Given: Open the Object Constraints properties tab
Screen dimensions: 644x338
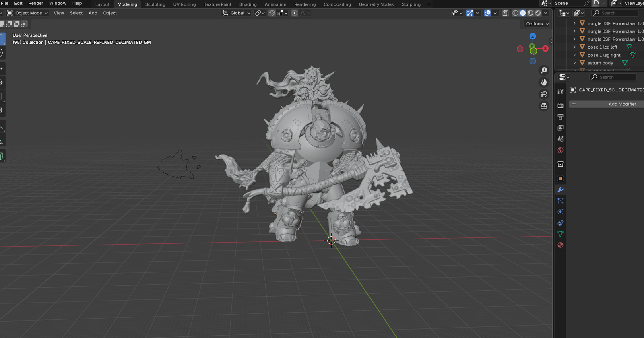Looking at the screenshot, I should pos(560,223).
